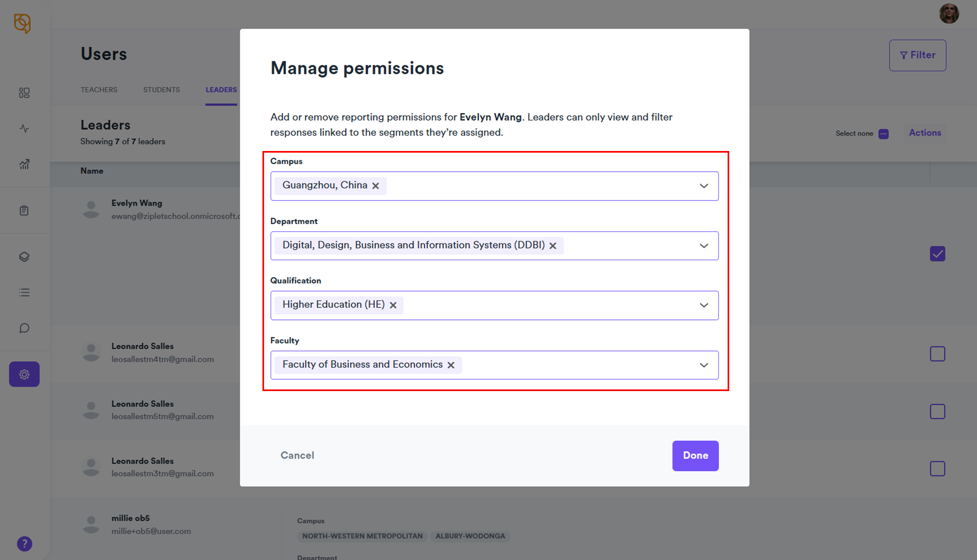Tick checkbox for leosallestm5tm@gmail.com row
Viewport: 977px width, 560px height.
point(937,412)
